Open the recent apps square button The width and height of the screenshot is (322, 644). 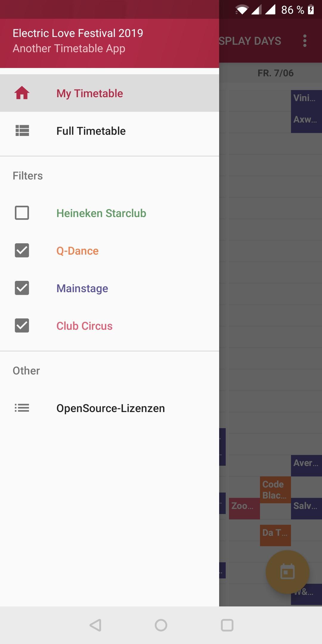pyautogui.click(x=227, y=625)
